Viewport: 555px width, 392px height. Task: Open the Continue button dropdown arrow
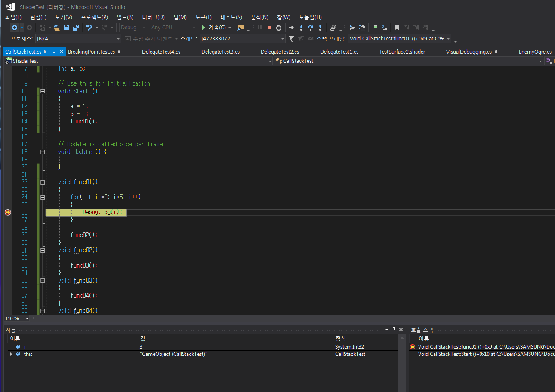pos(230,28)
